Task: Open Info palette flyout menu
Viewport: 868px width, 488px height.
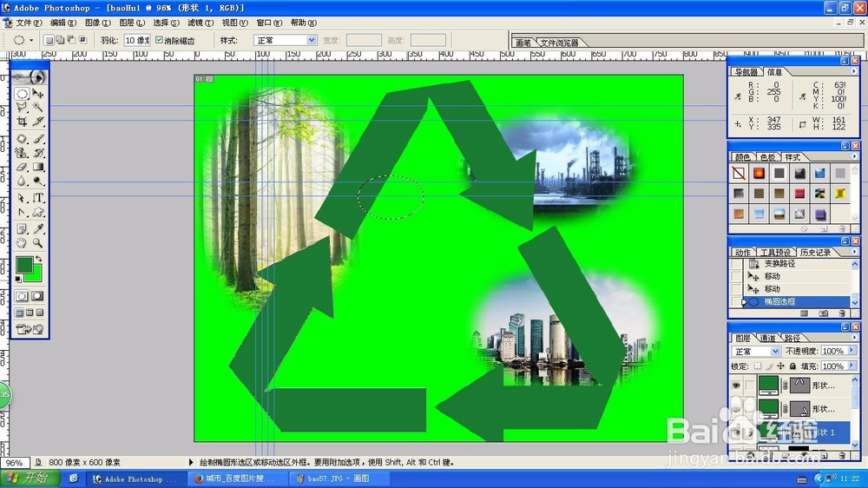Action: pyautogui.click(x=853, y=71)
